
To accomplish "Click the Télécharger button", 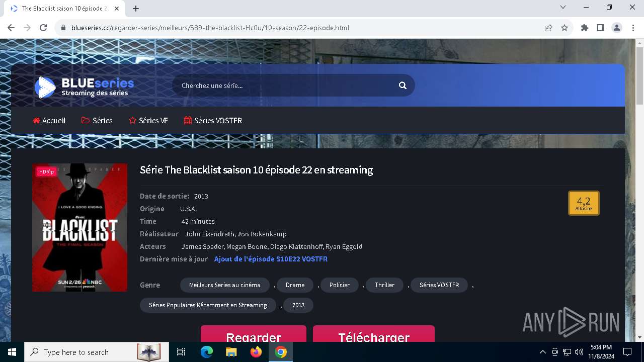I will pyautogui.click(x=374, y=334).
